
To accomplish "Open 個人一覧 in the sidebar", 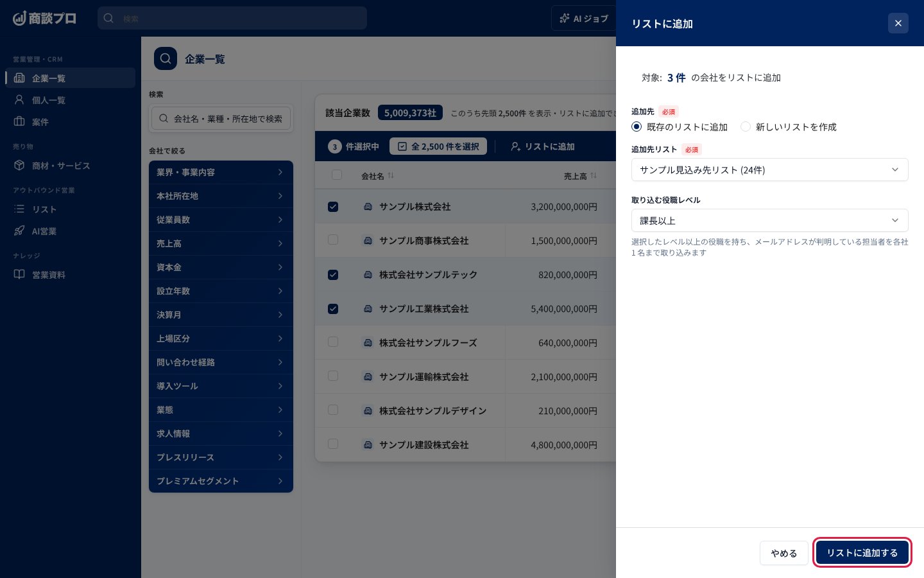I will click(x=71, y=100).
